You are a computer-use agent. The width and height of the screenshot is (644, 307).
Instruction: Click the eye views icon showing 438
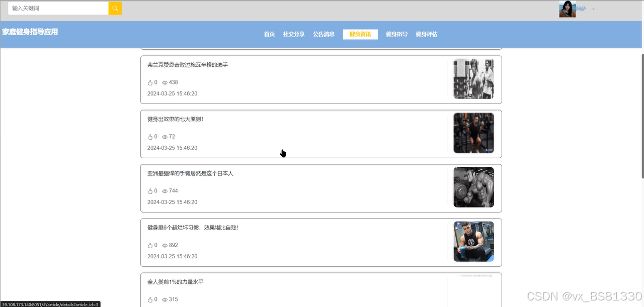point(165,82)
